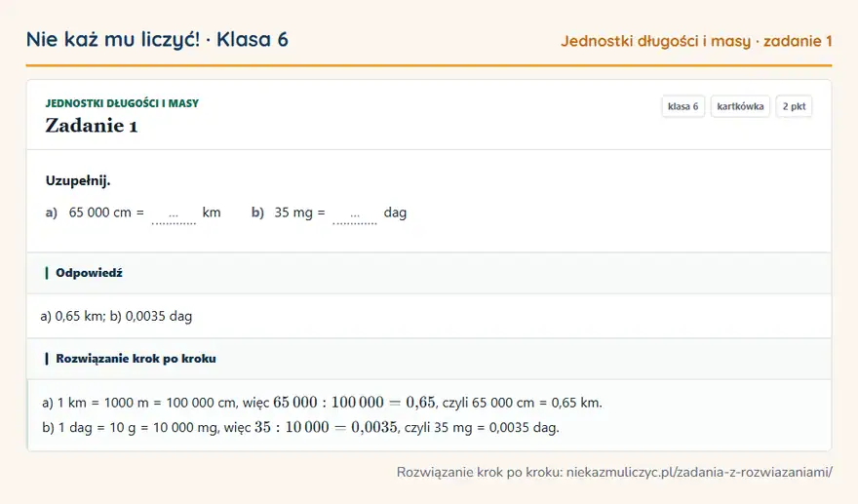Viewport: 858px width, 504px height.
Task: Click the 'Nie każ mu liczyć! · Klasa 6' title
Action: [x=157, y=40]
